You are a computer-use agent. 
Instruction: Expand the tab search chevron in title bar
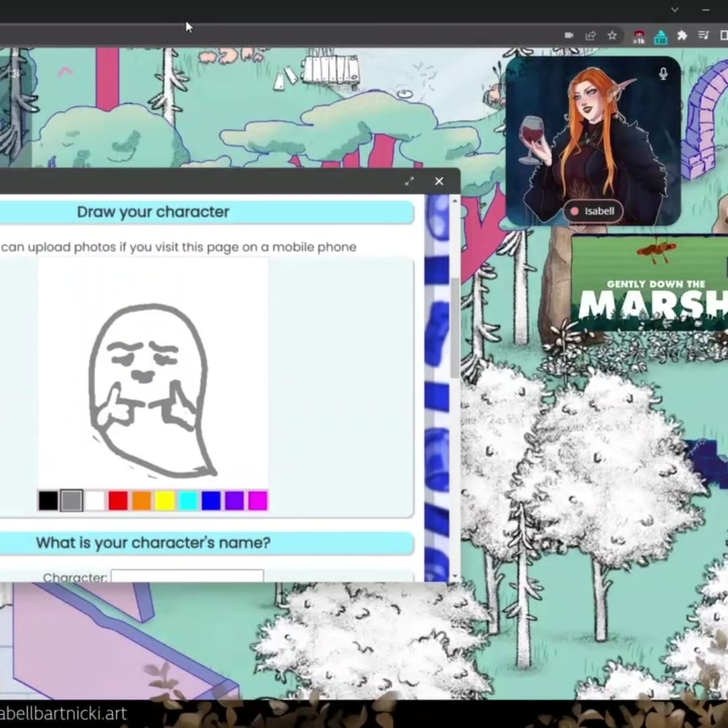coord(675,9)
